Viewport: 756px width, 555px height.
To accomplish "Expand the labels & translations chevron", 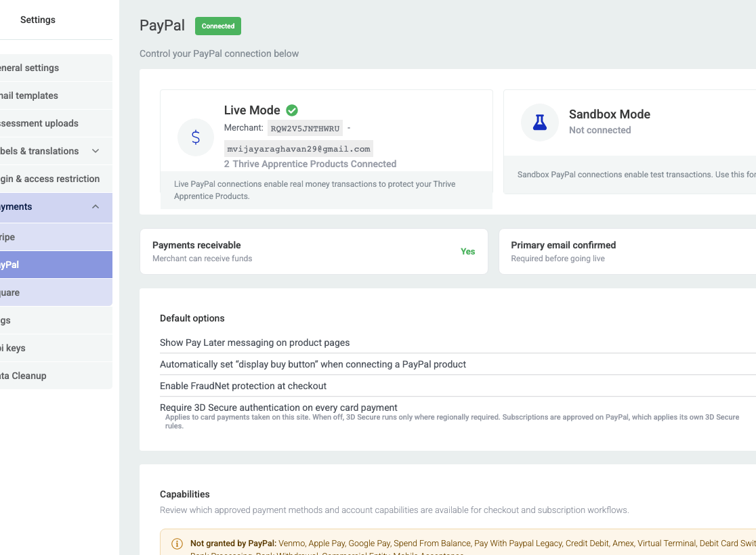I will tap(96, 151).
